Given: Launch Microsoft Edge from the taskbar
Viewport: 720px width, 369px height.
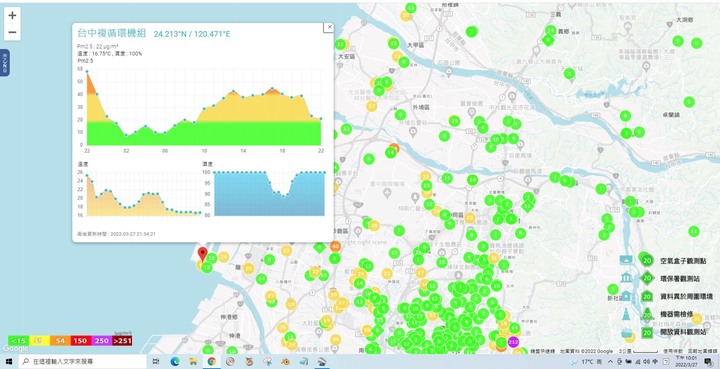Looking at the screenshot, I should tap(174, 362).
